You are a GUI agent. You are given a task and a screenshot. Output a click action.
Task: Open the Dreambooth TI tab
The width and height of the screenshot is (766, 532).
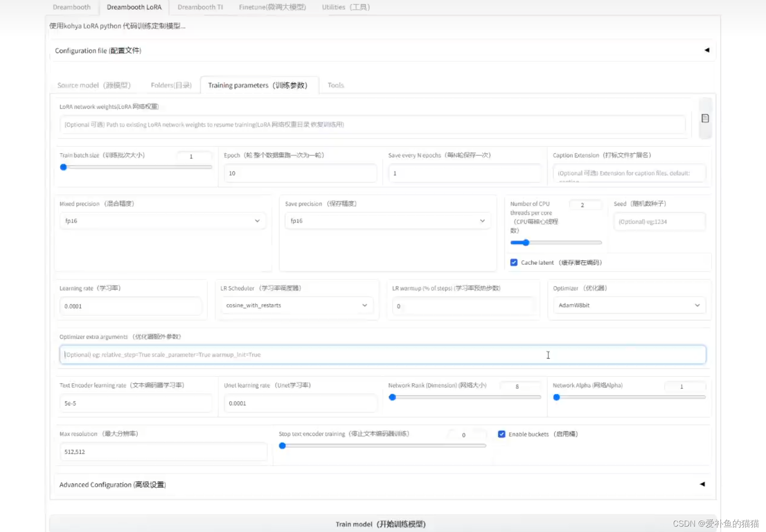200,7
